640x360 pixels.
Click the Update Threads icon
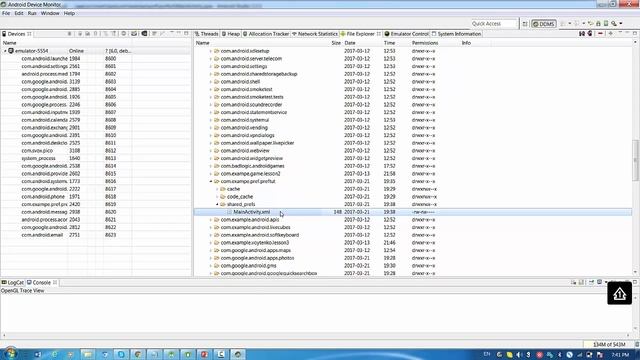(106, 34)
